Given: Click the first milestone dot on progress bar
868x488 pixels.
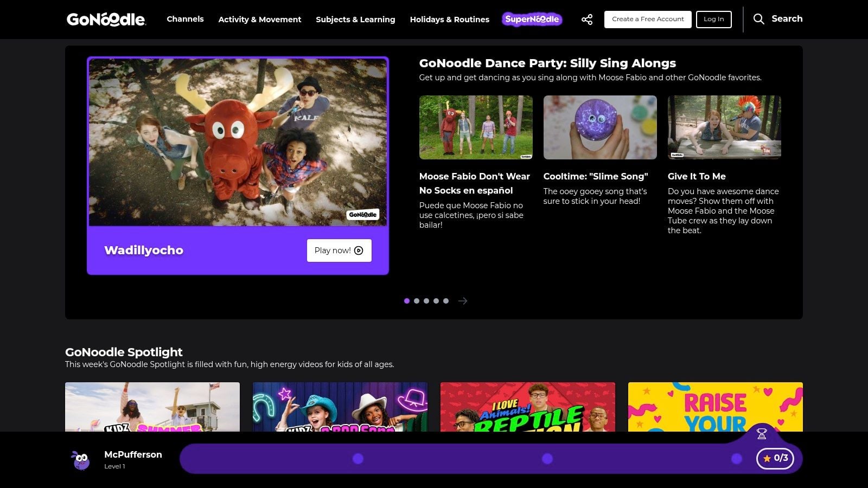Looking at the screenshot, I should [358, 459].
